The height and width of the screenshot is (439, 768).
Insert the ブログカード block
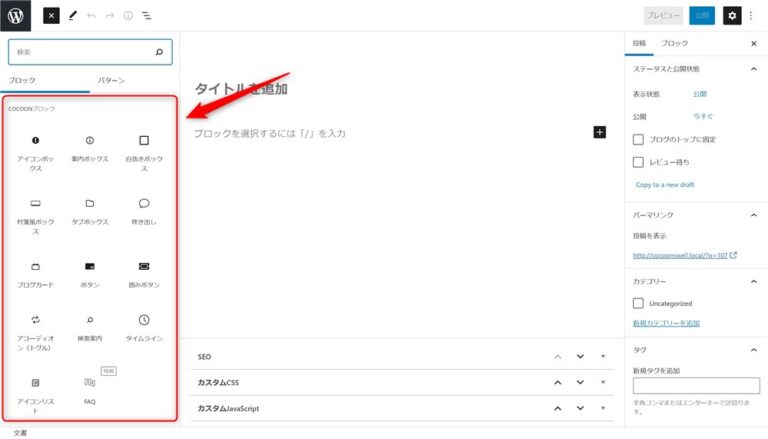click(35, 273)
